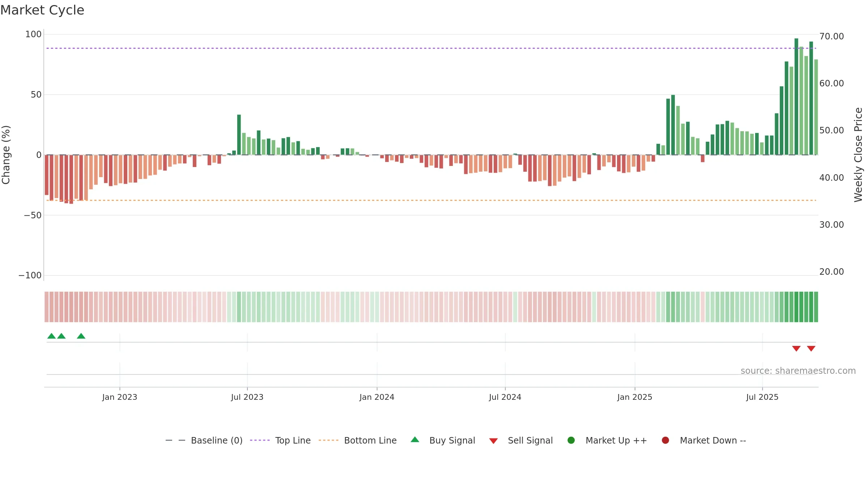The image size is (868, 488).
Task: Click the last red sell signal triangle
Action: pos(811,348)
